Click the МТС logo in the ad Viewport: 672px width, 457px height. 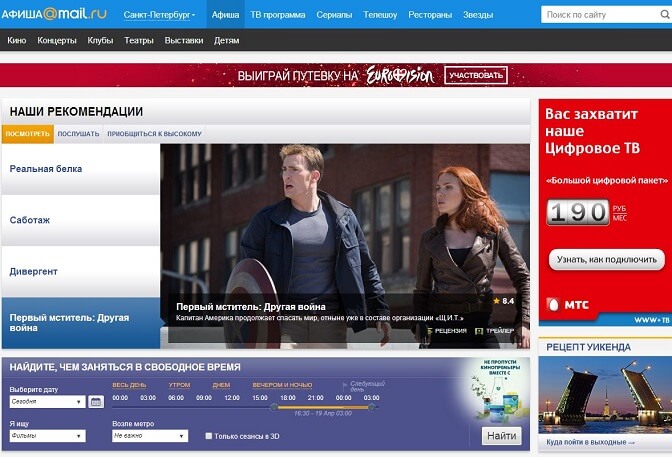click(568, 304)
